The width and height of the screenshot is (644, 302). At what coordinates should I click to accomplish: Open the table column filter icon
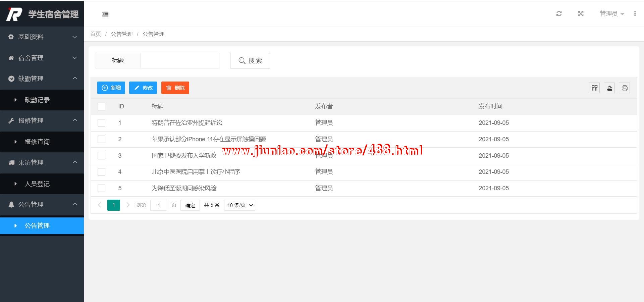(x=594, y=88)
